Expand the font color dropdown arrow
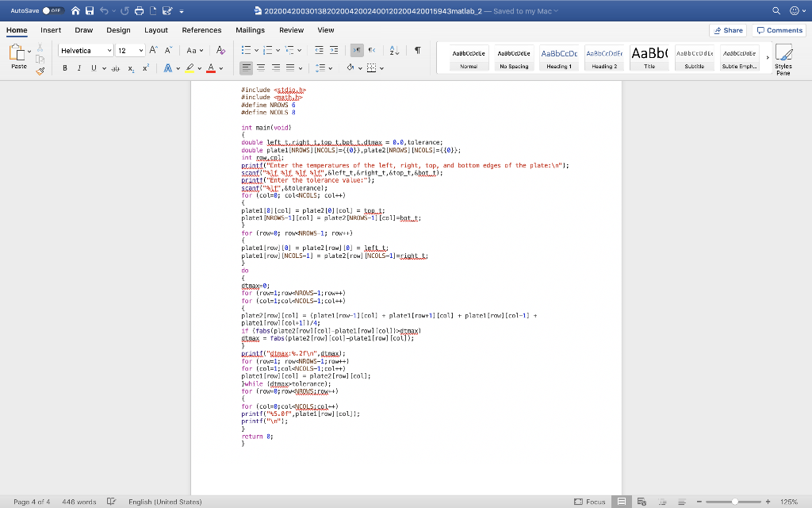The width and height of the screenshot is (812, 508). [221, 68]
